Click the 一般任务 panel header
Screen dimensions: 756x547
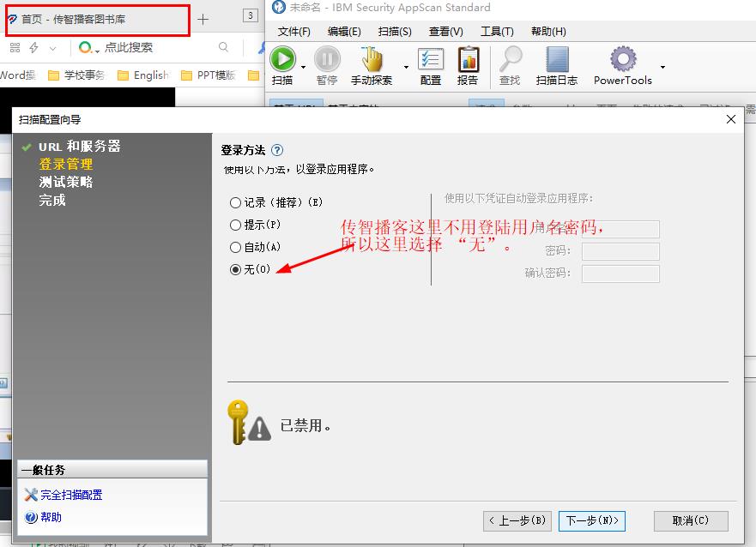(x=112, y=470)
